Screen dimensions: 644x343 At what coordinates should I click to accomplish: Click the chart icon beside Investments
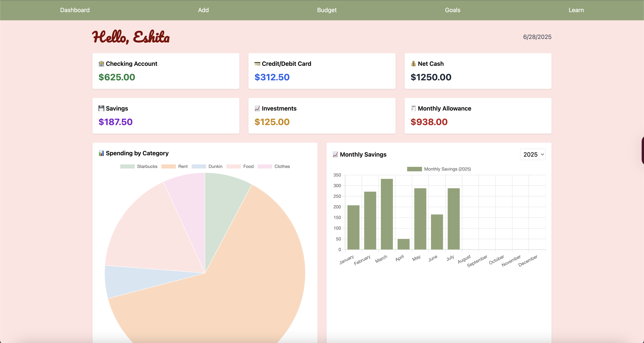(257, 108)
